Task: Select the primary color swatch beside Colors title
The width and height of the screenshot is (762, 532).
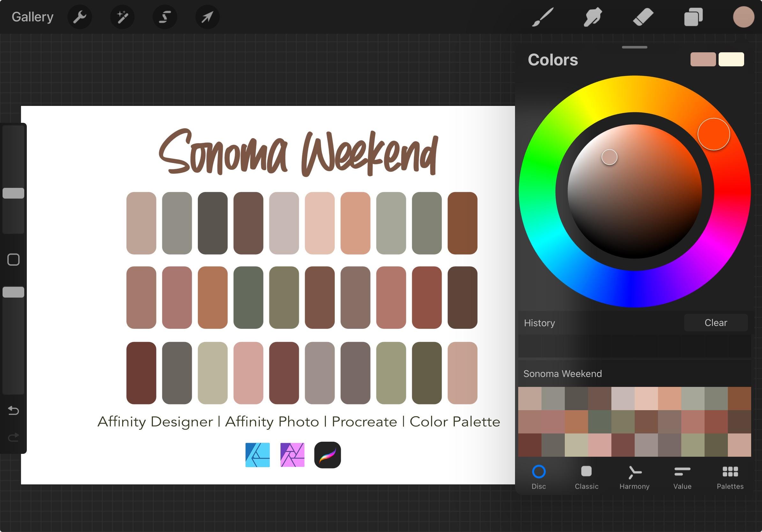Action: [x=703, y=59]
